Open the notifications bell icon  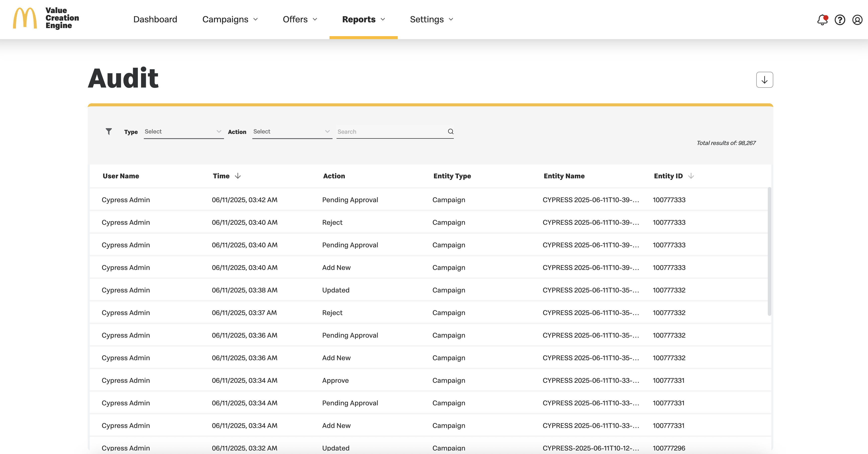822,20
